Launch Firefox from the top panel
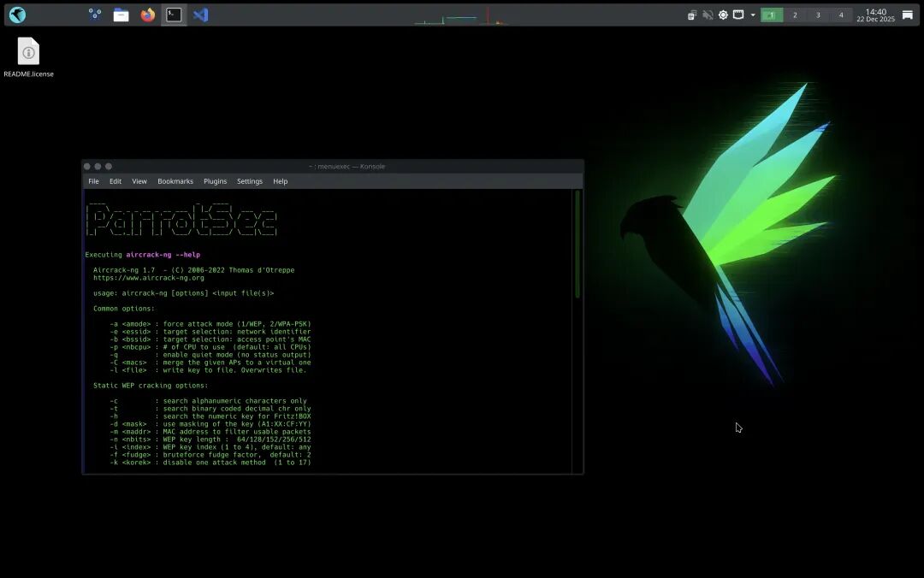The width and height of the screenshot is (924, 578). click(147, 15)
